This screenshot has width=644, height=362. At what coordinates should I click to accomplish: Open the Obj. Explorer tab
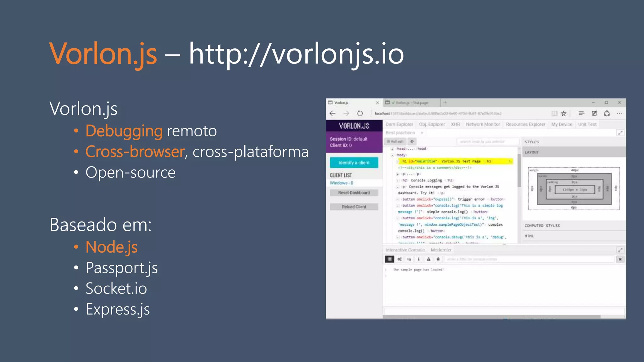point(432,124)
